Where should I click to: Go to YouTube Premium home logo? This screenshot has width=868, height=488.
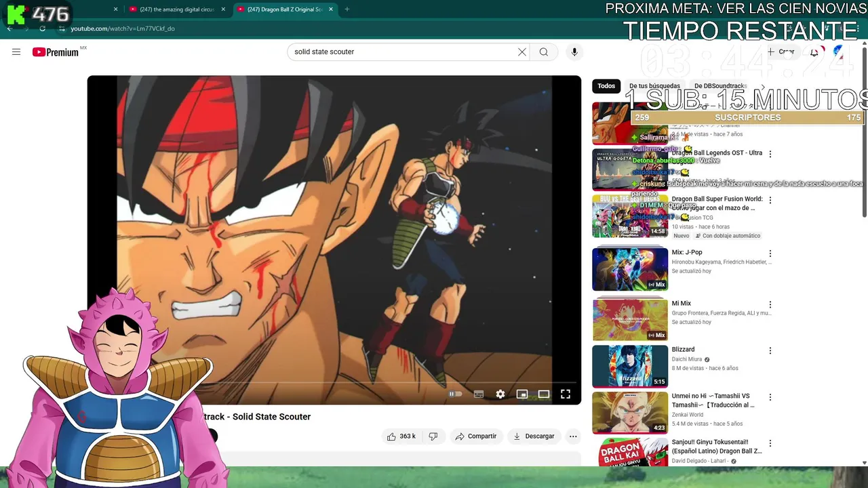(56, 52)
